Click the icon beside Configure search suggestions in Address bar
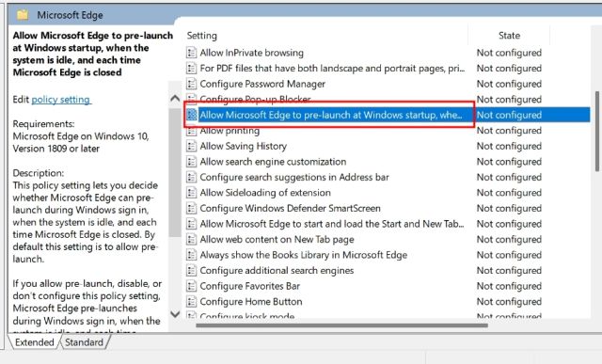 (x=191, y=177)
